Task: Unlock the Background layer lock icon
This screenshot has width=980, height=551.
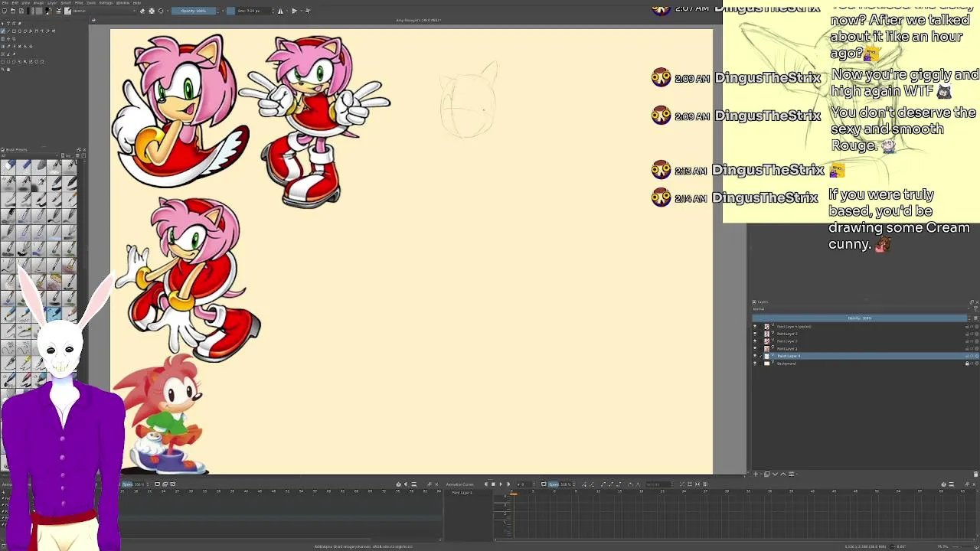Action: click(x=967, y=364)
